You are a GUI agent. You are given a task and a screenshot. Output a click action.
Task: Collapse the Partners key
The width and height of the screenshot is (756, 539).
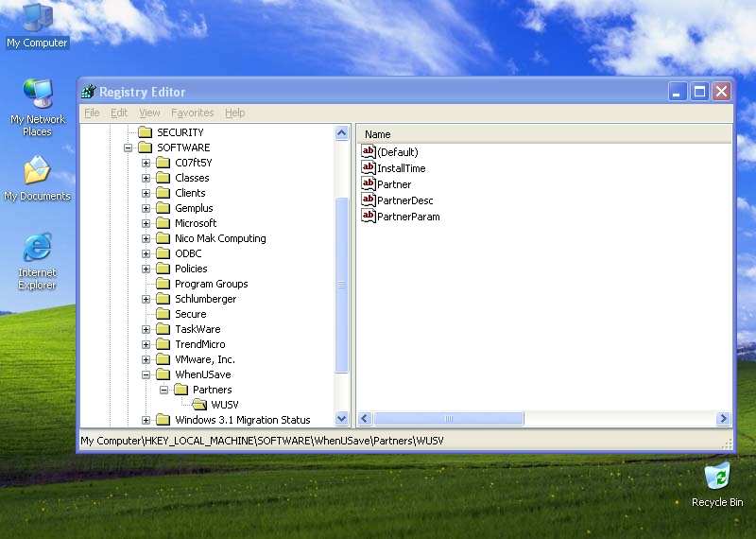pyautogui.click(x=163, y=390)
